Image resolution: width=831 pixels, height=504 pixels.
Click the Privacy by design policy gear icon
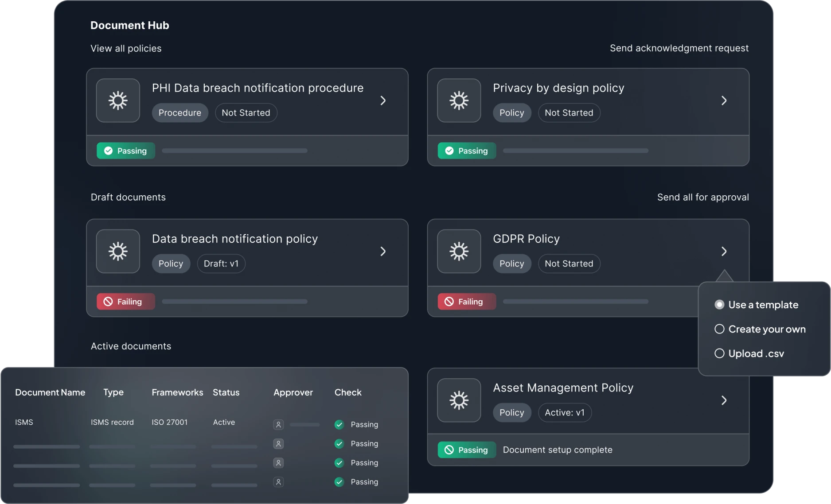pyautogui.click(x=459, y=101)
